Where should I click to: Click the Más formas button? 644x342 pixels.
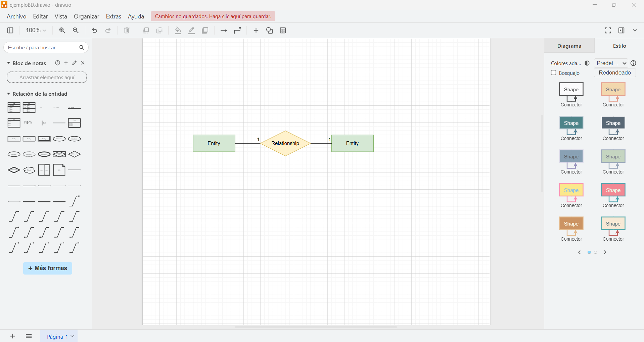[47, 268]
